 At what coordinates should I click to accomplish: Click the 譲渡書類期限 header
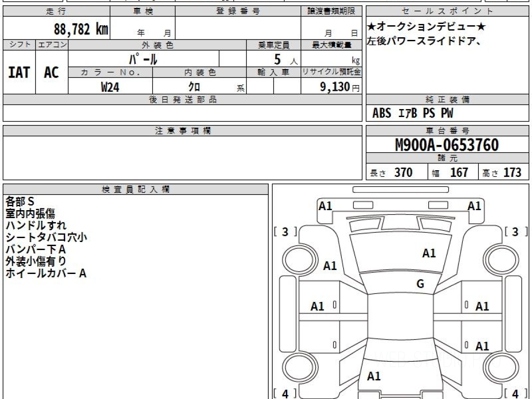click(x=331, y=12)
